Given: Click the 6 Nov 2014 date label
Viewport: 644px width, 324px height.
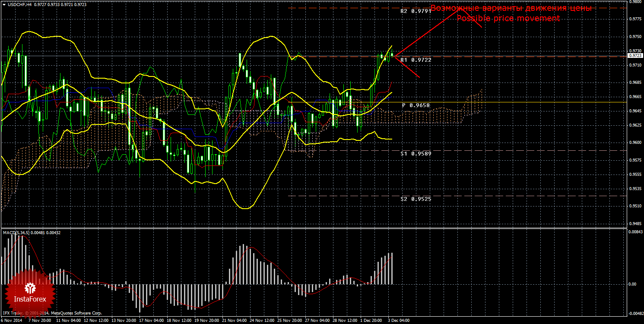Looking at the screenshot, I should tap(12, 321).
